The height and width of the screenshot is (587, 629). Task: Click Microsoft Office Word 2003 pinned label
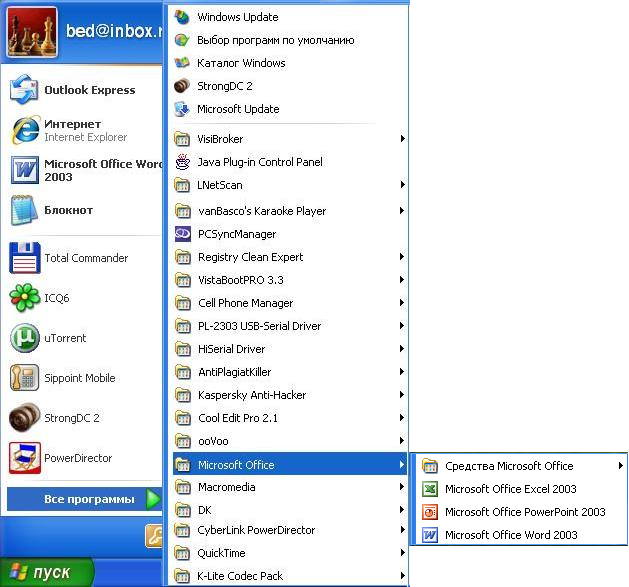point(103,170)
